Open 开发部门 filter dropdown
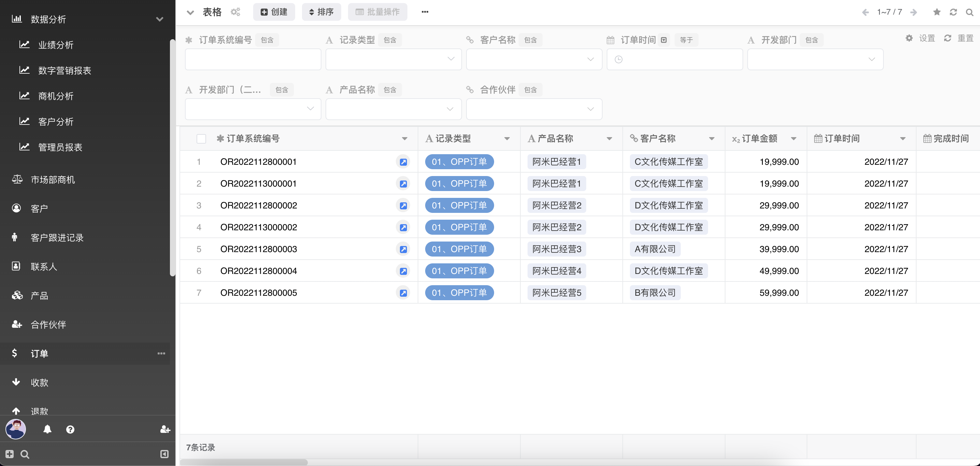980x466 pixels. pos(815,59)
